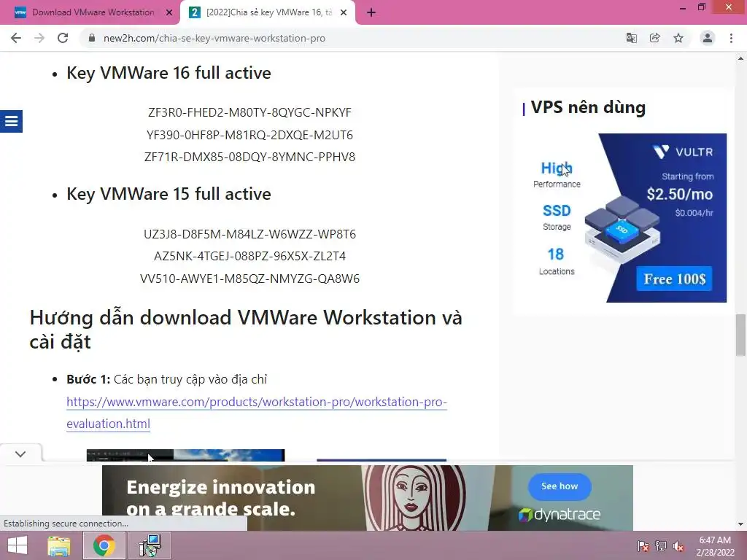Open the vmware.com workstation-pro evaluation link

point(256,413)
